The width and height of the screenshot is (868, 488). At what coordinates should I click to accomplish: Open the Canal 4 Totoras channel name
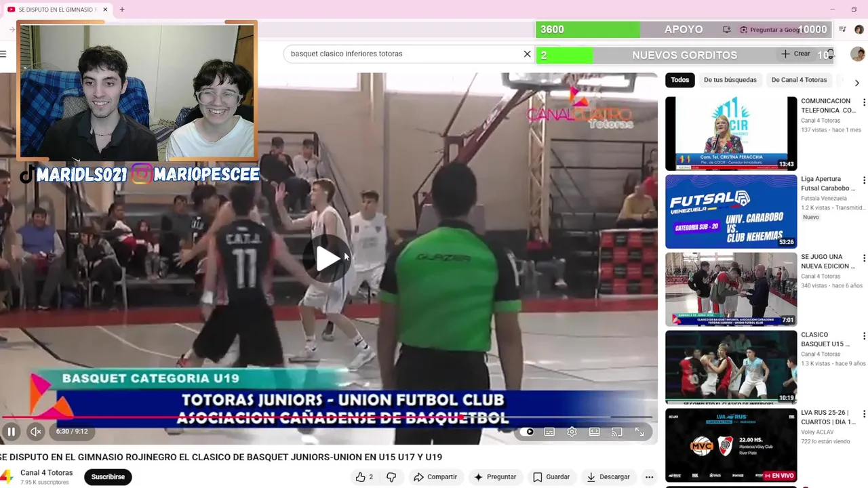click(x=47, y=473)
